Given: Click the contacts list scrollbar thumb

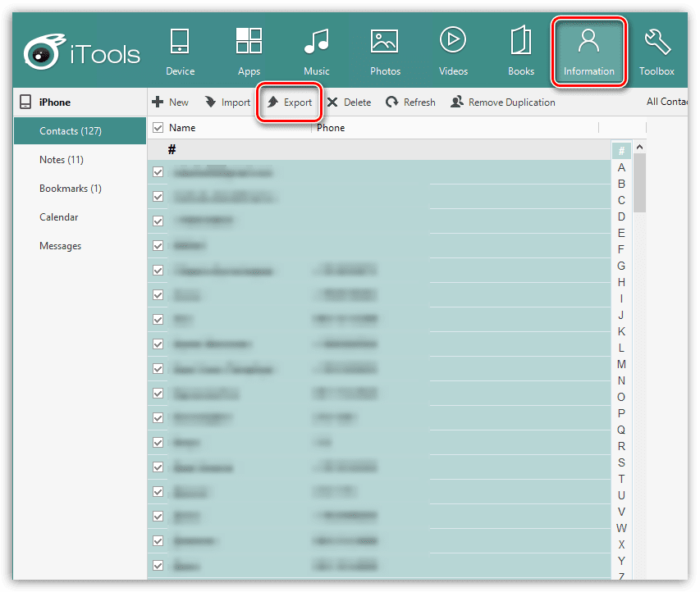Looking at the screenshot, I should tap(639, 183).
